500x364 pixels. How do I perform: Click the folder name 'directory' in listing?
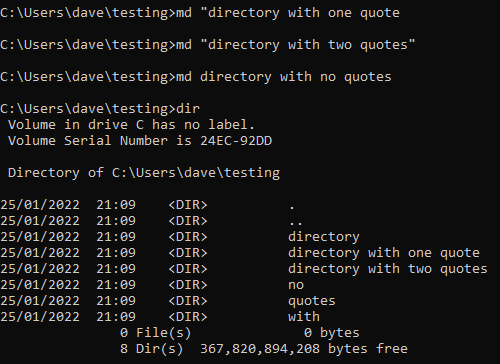tap(324, 237)
